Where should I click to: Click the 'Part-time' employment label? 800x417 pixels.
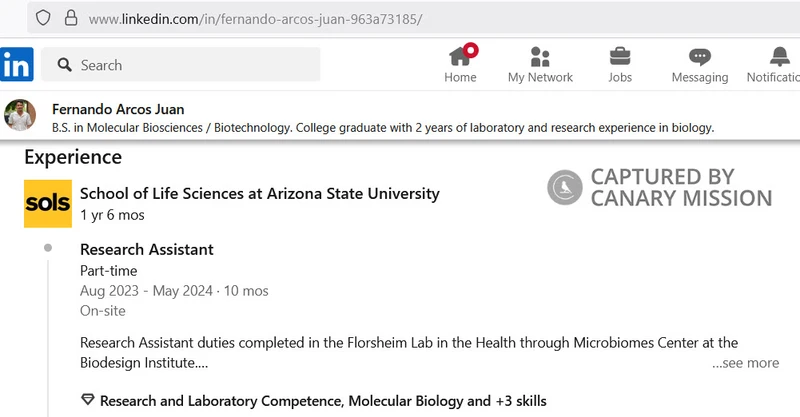109,271
